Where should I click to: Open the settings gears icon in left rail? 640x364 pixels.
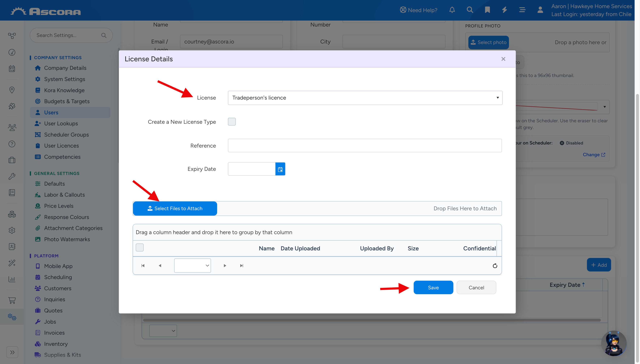(12, 317)
